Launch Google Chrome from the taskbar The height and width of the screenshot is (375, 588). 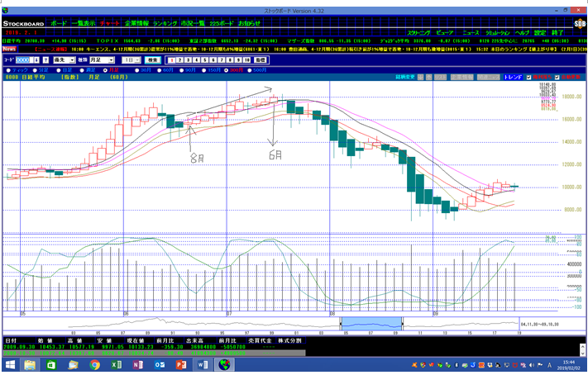[x=95, y=365]
